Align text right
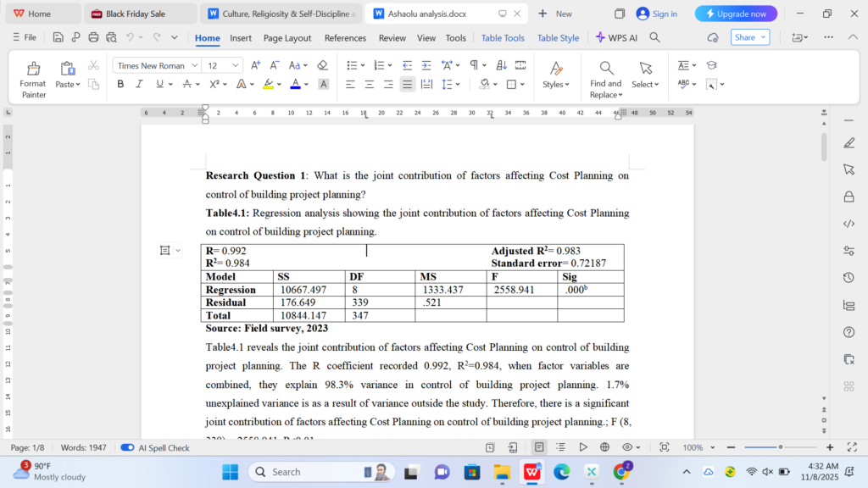Viewport: 868px width, 488px height. click(388, 84)
